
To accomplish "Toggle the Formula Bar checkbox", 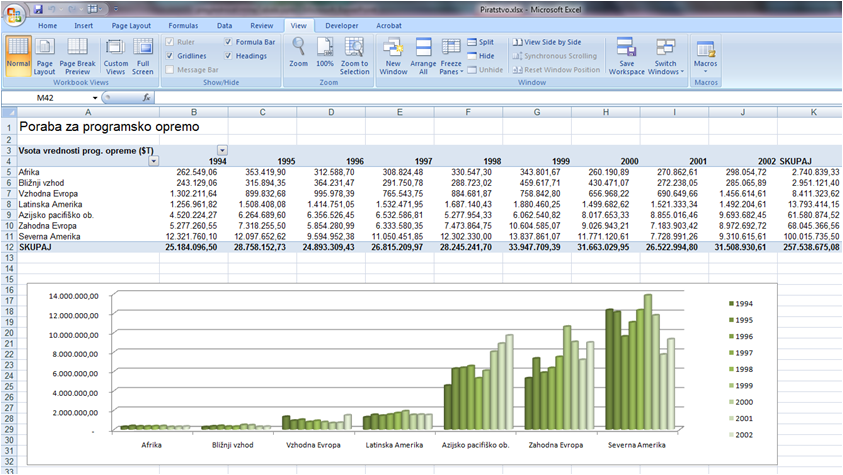I will pyautogui.click(x=230, y=43).
